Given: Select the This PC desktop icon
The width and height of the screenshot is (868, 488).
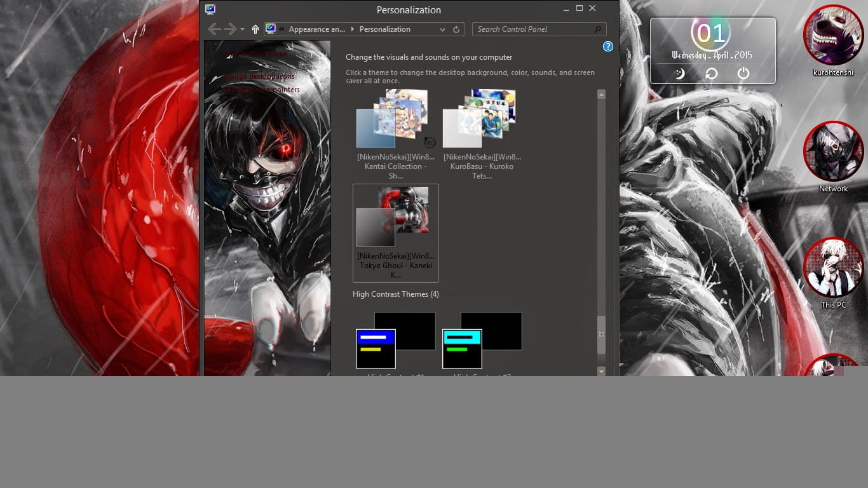Looking at the screenshot, I should click(x=833, y=273).
